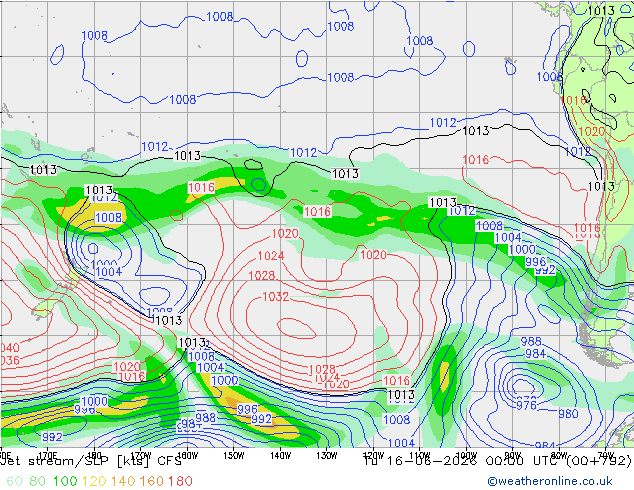The width and height of the screenshot is (634, 490).
Task: Select the 140 knots legend value
Action: tap(123, 481)
